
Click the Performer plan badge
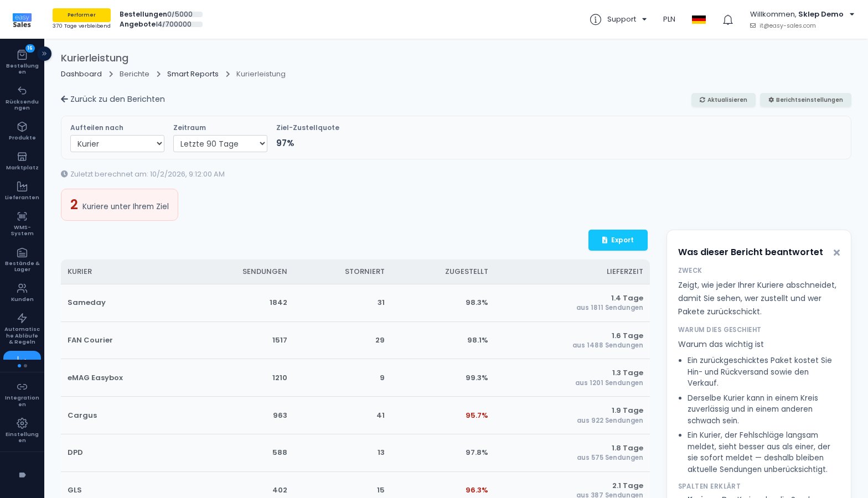tap(81, 15)
